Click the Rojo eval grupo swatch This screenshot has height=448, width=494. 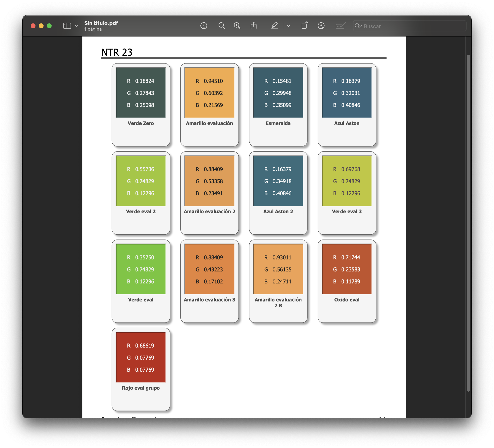click(x=141, y=357)
